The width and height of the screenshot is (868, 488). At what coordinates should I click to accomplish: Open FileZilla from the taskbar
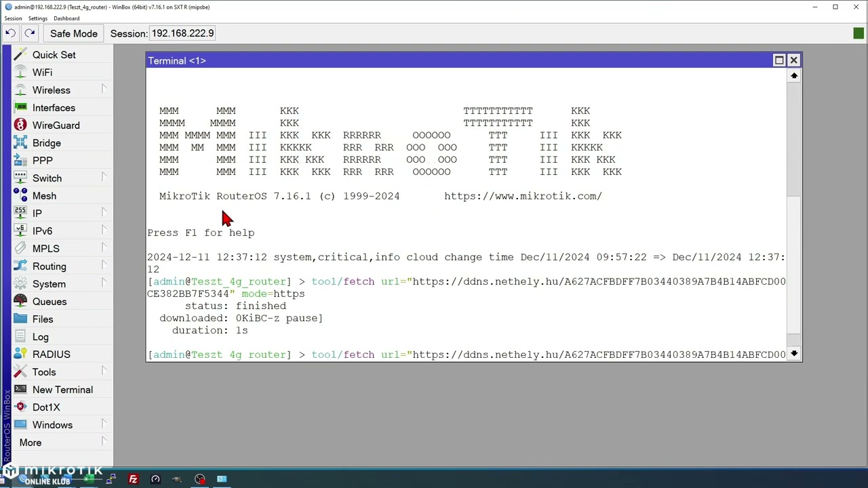click(133, 479)
